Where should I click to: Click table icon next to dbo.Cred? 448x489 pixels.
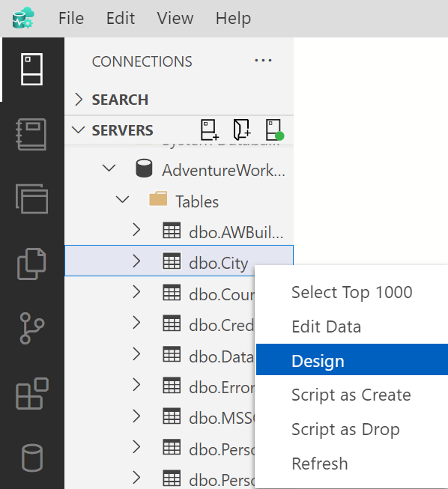pyautogui.click(x=172, y=323)
